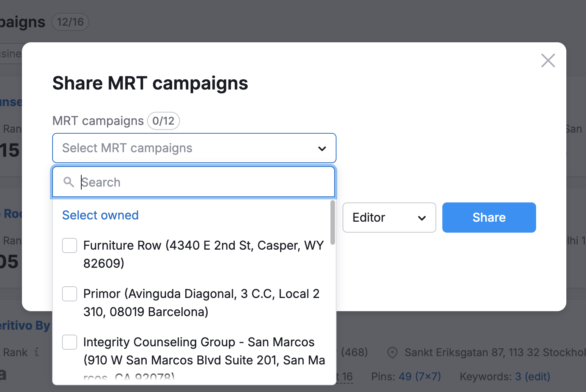Click the Pins 49 (7×7) link
586x392 pixels.
coord(420,376)
